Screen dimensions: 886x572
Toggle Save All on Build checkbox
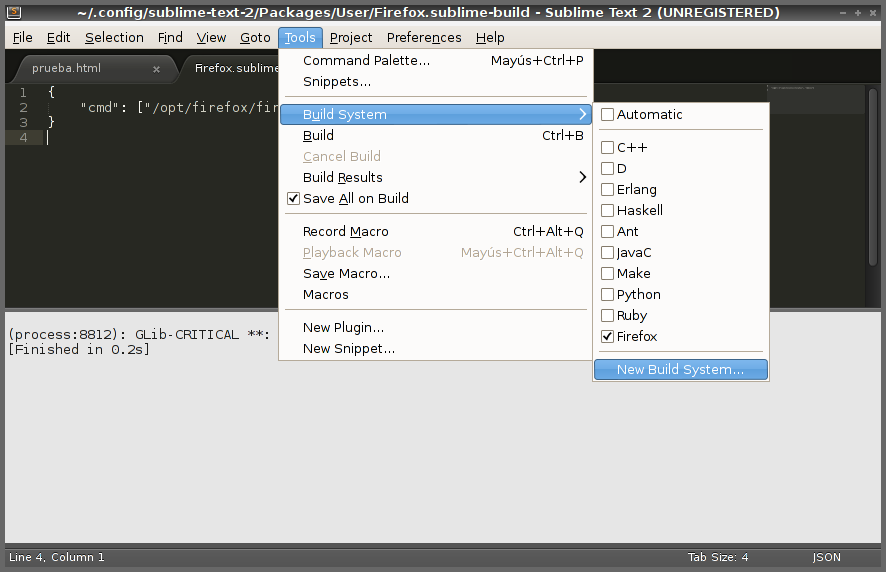point(293,199)
